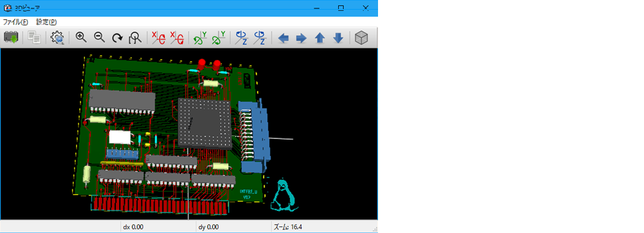Click the first blue Z-axis rotation icon

(241, 38)
